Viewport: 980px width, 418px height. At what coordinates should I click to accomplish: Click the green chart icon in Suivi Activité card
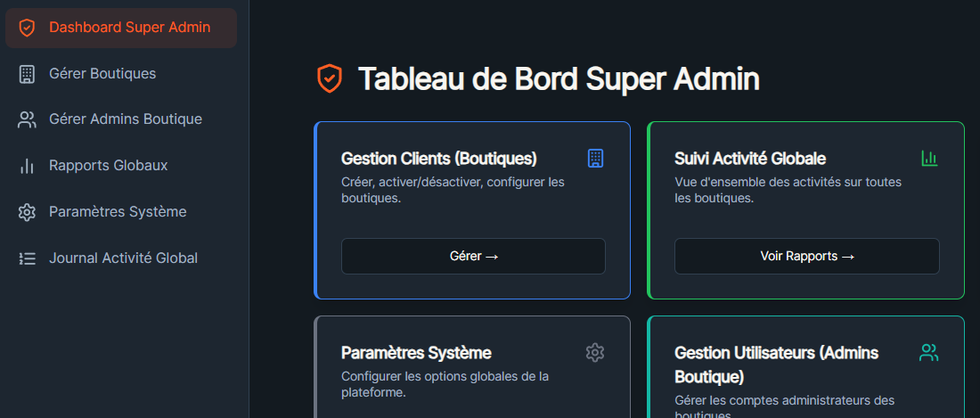929,158
